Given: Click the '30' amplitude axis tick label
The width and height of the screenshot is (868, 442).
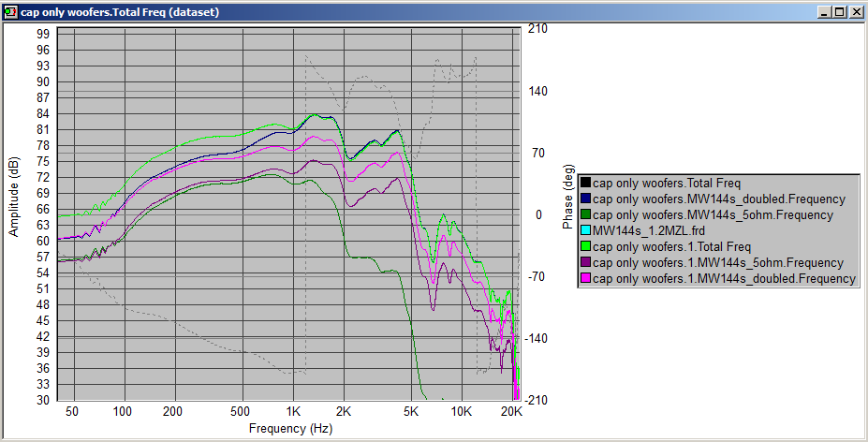Looking at the screenshot, I should click(x=43, y=400).
